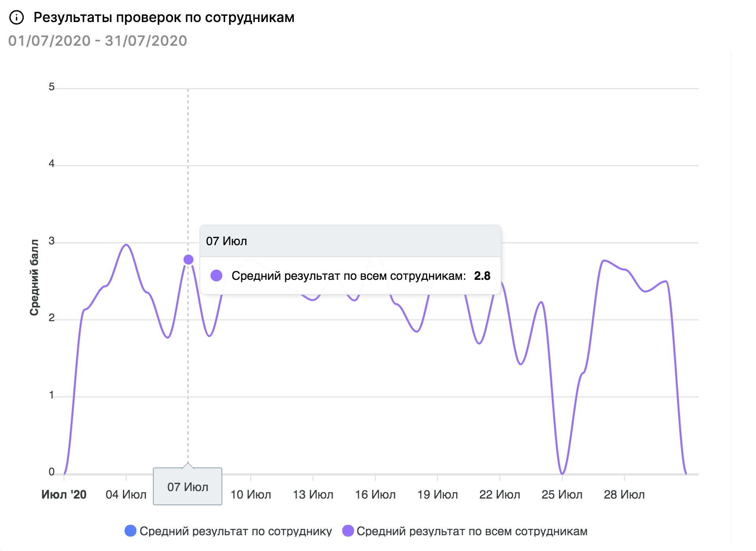Viewport: 756px width, 551px height.
Task: Click the 07 Июл tooltip header
Action: tap(350, 241)
